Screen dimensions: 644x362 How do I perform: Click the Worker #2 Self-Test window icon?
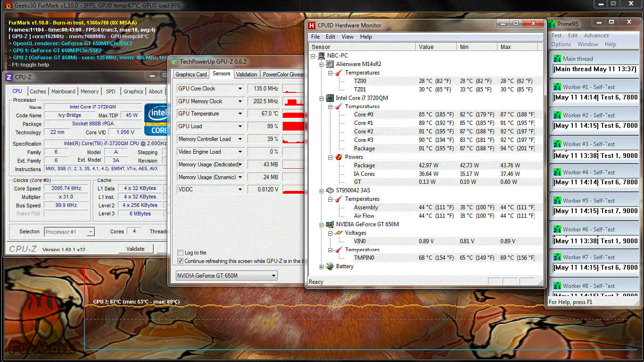[557, 115]
